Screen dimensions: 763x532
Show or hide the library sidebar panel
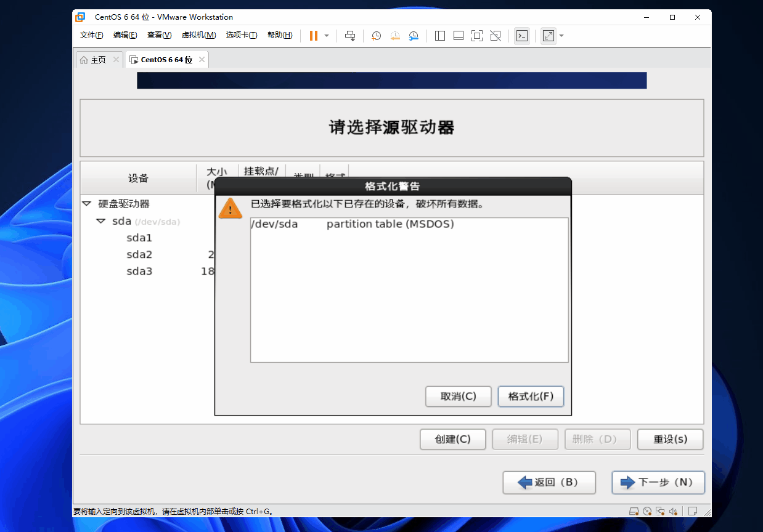(x=439, y=36)
